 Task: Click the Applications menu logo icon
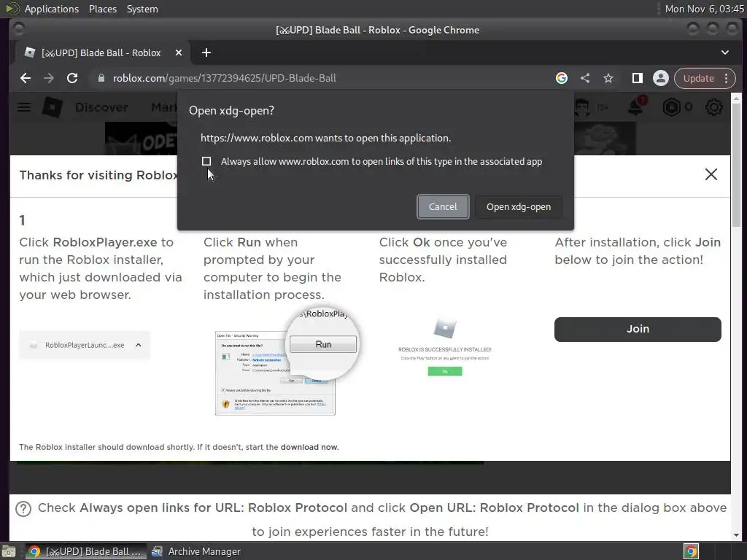tap(12, 9)
